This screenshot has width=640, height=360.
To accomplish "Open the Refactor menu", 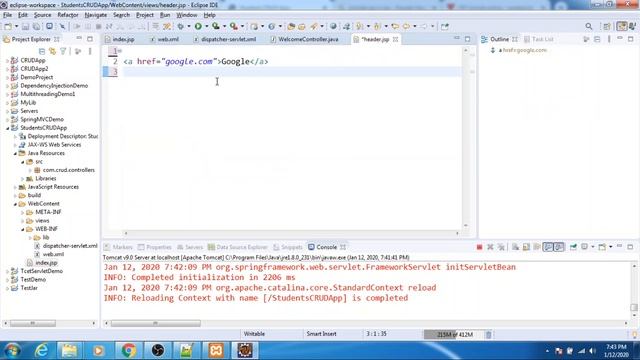I will click(x=68, y=15).
